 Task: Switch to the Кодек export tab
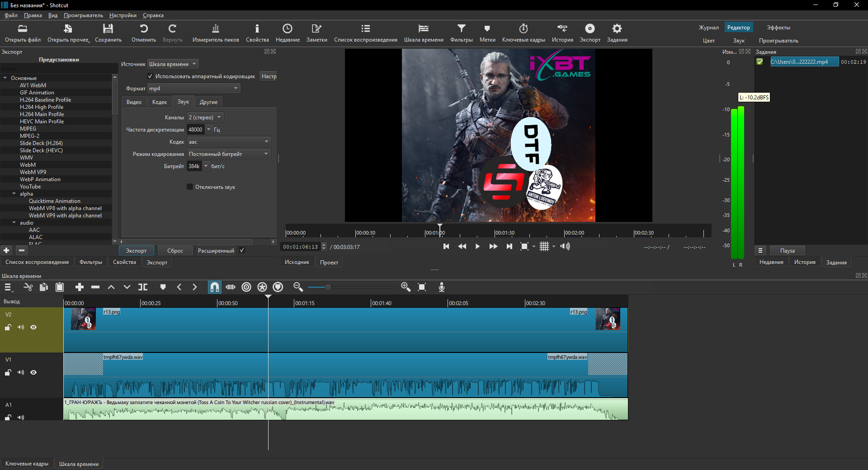click(160, 102)
